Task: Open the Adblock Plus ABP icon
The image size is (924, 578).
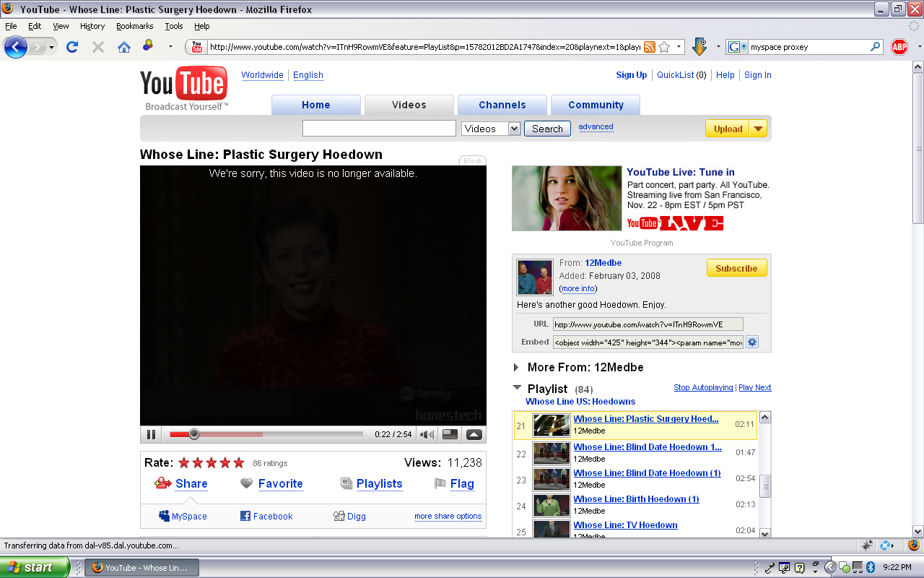Action: [899, 47]
